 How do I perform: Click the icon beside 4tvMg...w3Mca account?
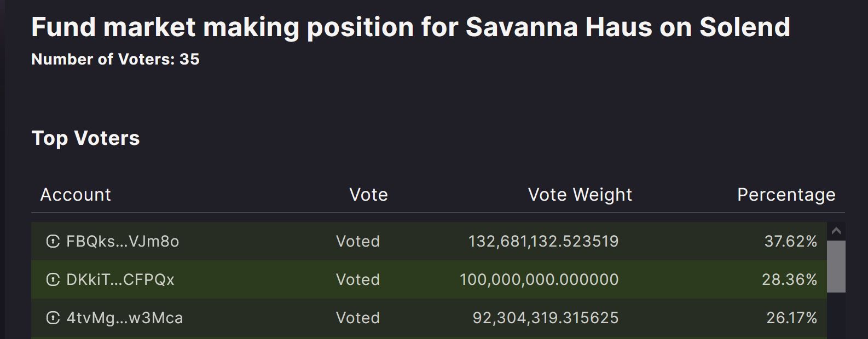[53, 318]
